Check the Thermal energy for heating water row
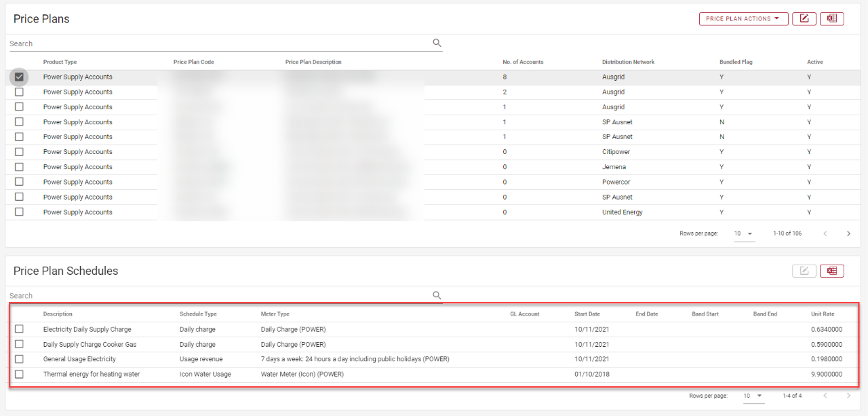Screen dimensions: 868x416 [19, 374]
